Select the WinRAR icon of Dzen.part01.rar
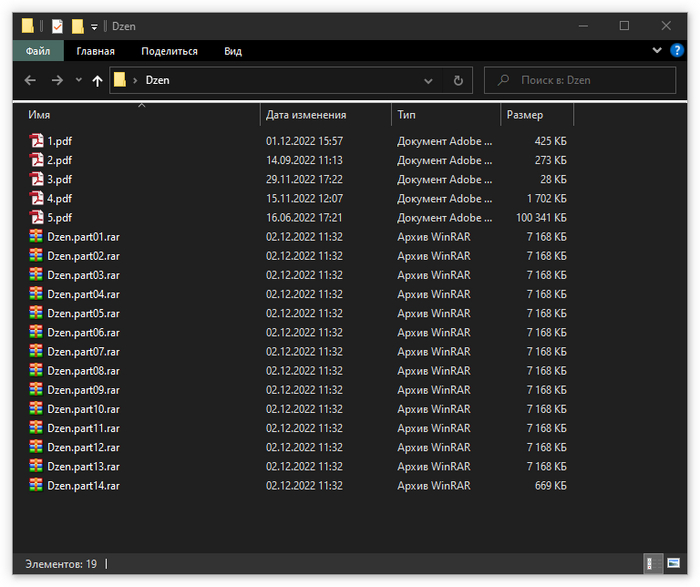Viewport: 700px width, 587px height. (x=37, y=237)
